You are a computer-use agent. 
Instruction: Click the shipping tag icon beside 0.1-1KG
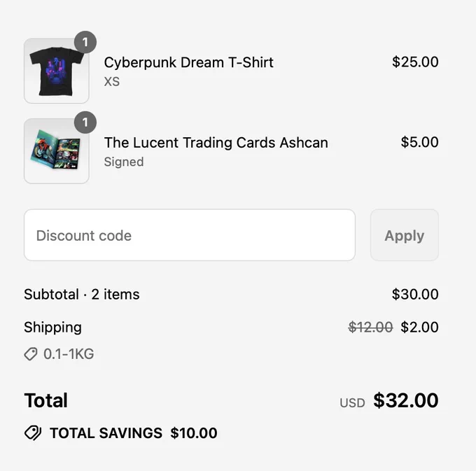coord(31,354)
